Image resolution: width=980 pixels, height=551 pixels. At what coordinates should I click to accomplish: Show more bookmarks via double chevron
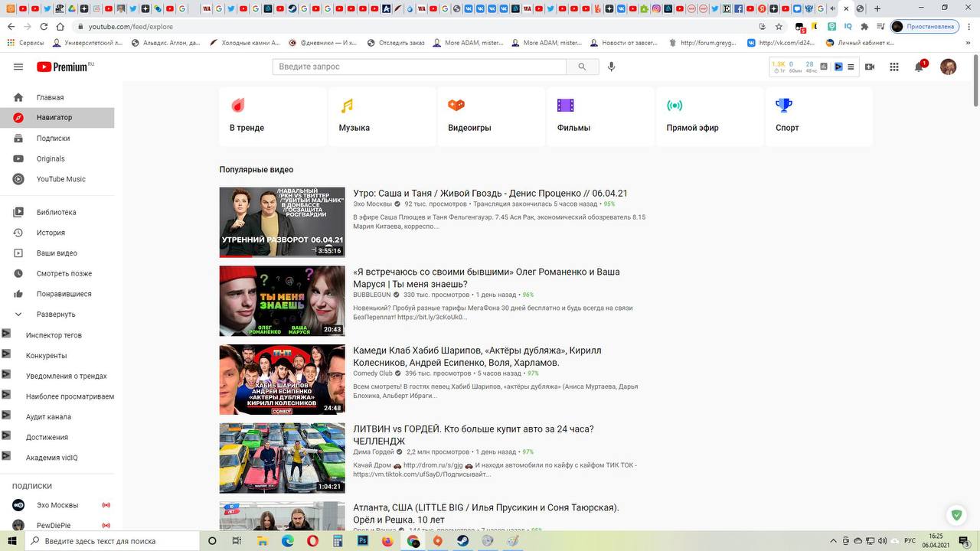pyautogui.click(x=966, y=43)
